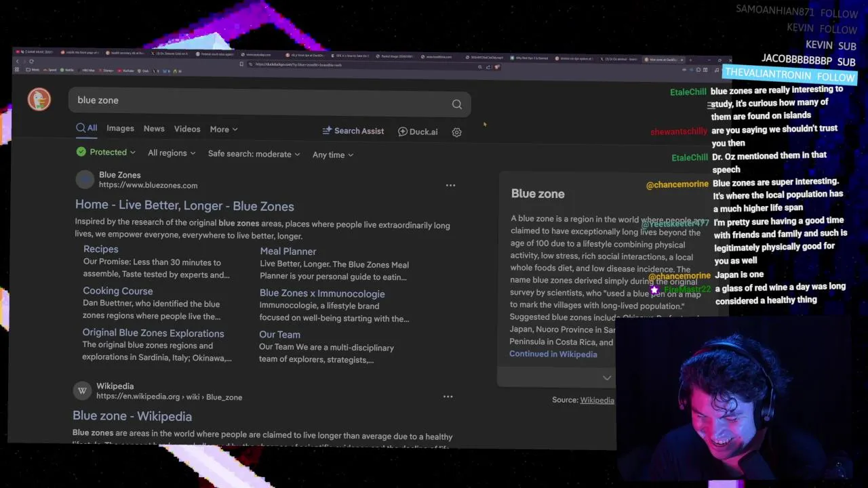Switch to the Videos tab
The height and width of the screenshot is (488, 868).
click(187, 129)
